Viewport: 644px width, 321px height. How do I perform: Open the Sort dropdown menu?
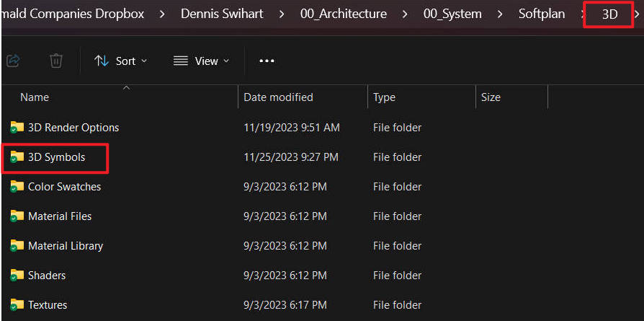click(120, 61)
